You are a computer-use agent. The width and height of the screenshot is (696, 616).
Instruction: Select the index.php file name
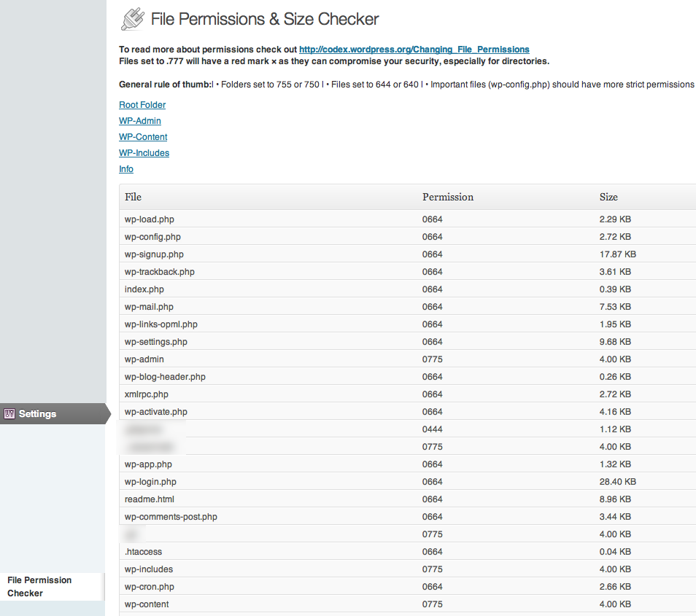point(144,289)
